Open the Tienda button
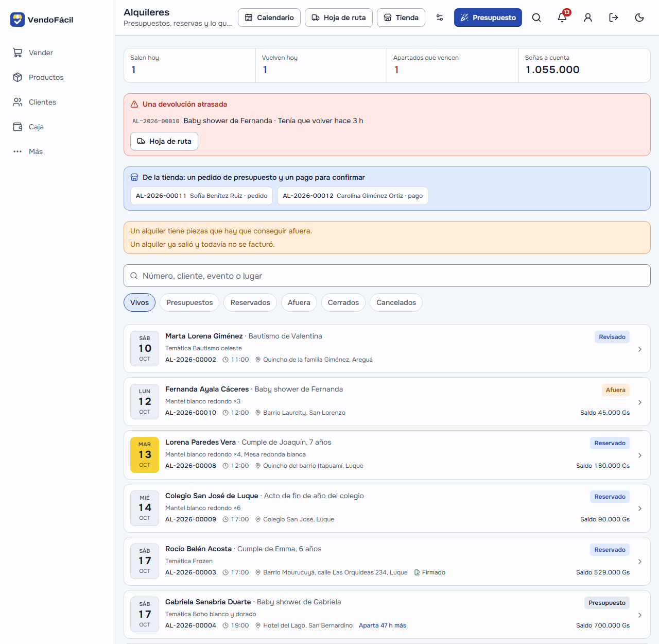Screen dimensions: 659x644 (x=401, y=18)
